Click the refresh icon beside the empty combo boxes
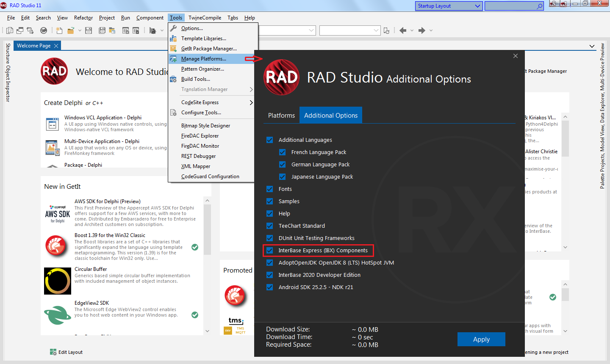610x364 pixels. pos(386,30)
